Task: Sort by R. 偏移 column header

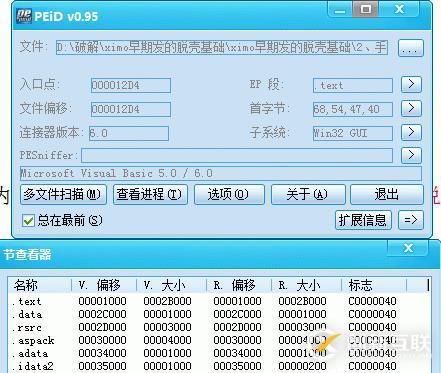Action: click(x=239, y=285)
